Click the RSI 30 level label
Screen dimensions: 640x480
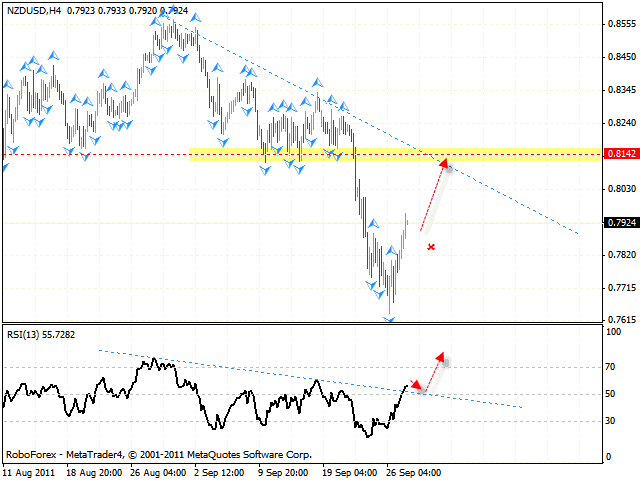click(x=610, y=420)
